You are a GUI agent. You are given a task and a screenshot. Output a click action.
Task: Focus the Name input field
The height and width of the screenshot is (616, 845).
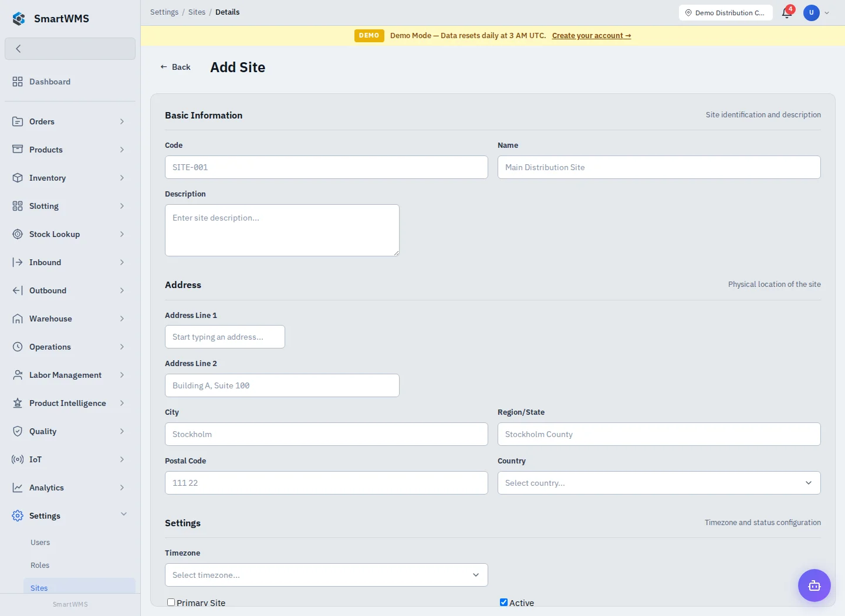point(659,167)
